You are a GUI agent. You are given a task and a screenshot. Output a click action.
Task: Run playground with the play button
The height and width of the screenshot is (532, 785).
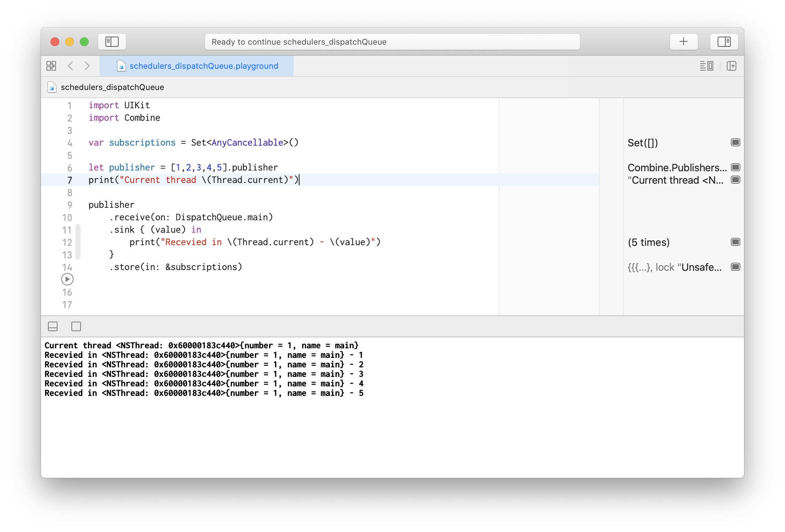tap(67, 280)
